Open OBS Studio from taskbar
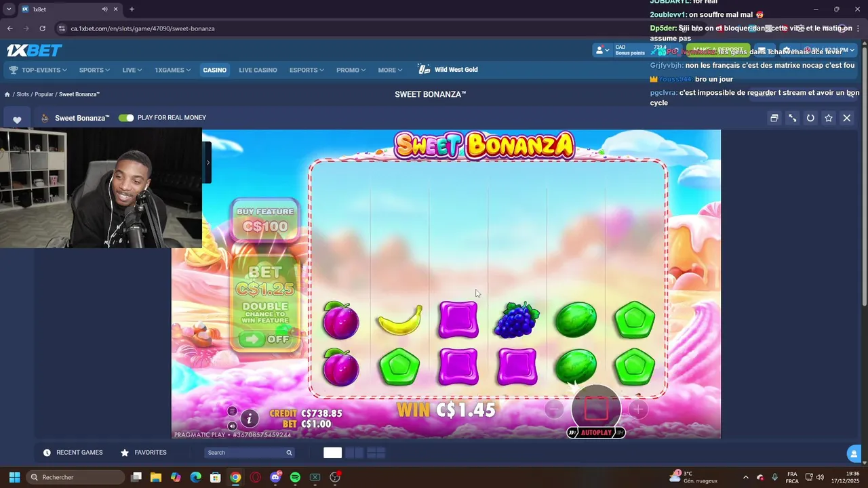Screen dimensions: 868x488 [x=335, y=477]
